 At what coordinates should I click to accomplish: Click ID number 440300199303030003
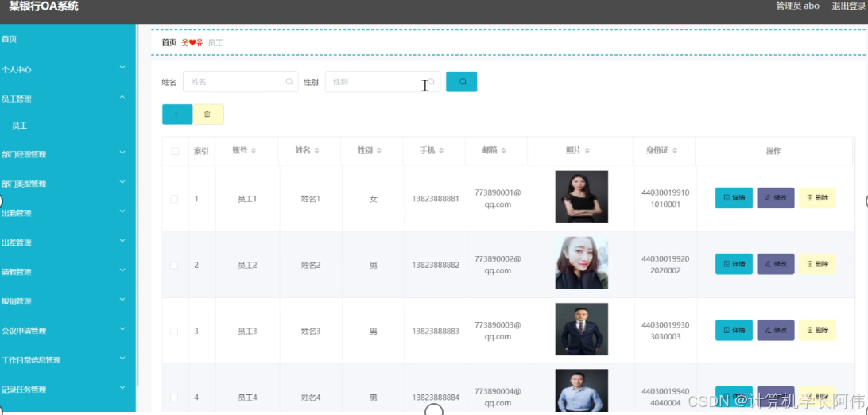pos(665,331)
